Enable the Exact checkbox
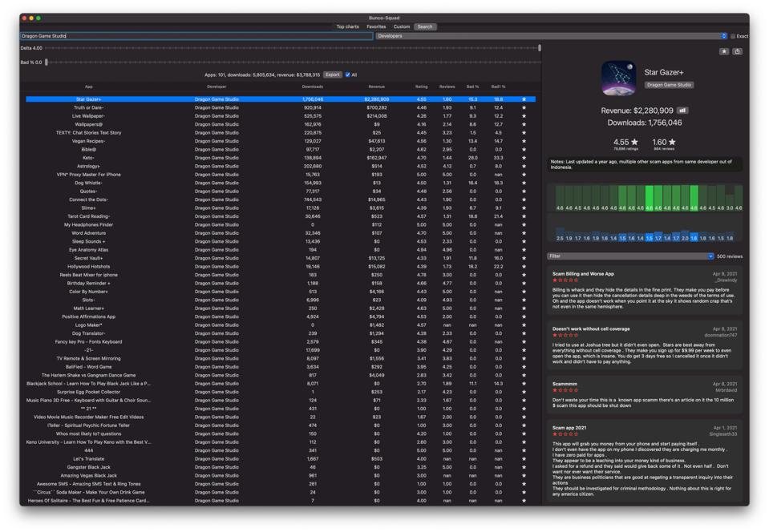The image size is (769, 532). click(x=733, y=36)
